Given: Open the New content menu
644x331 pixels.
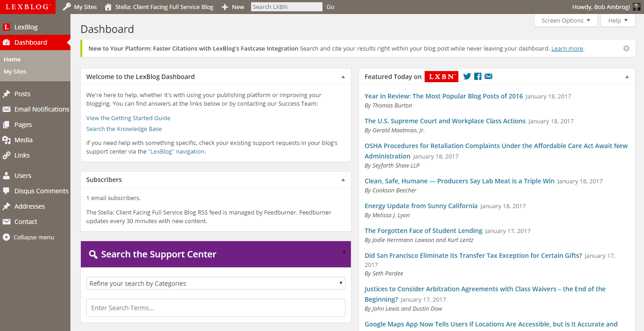Looking at the screenshot, I should coord(233,7).
